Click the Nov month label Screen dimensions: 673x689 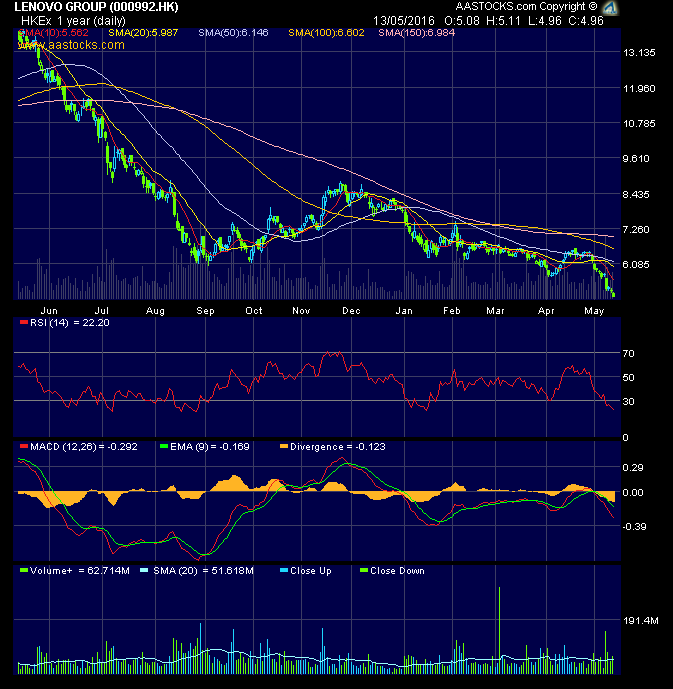click(x=301, y=311)
